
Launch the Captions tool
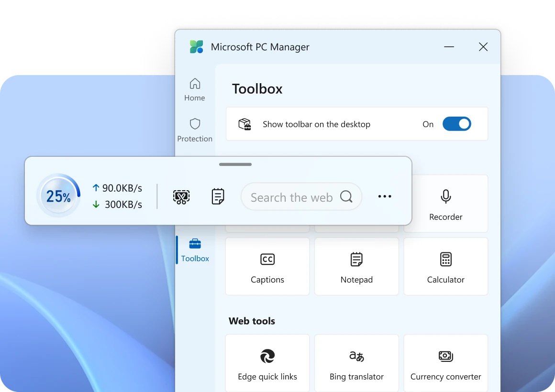(x=267, y=266)
